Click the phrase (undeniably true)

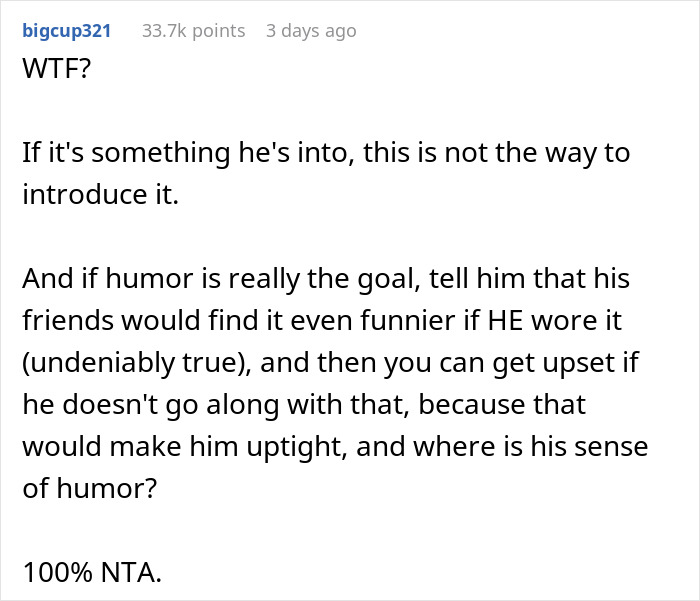(136, 363)
